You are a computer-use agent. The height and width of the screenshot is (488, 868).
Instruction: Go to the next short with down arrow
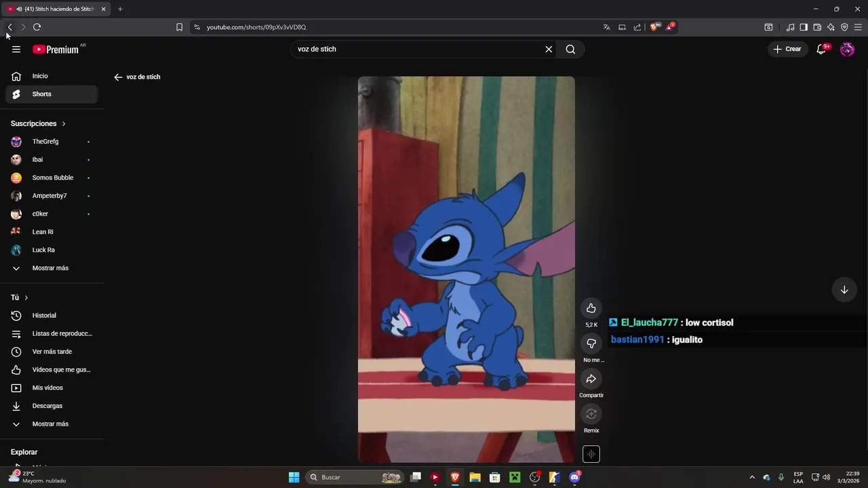[x=844, y=289]
